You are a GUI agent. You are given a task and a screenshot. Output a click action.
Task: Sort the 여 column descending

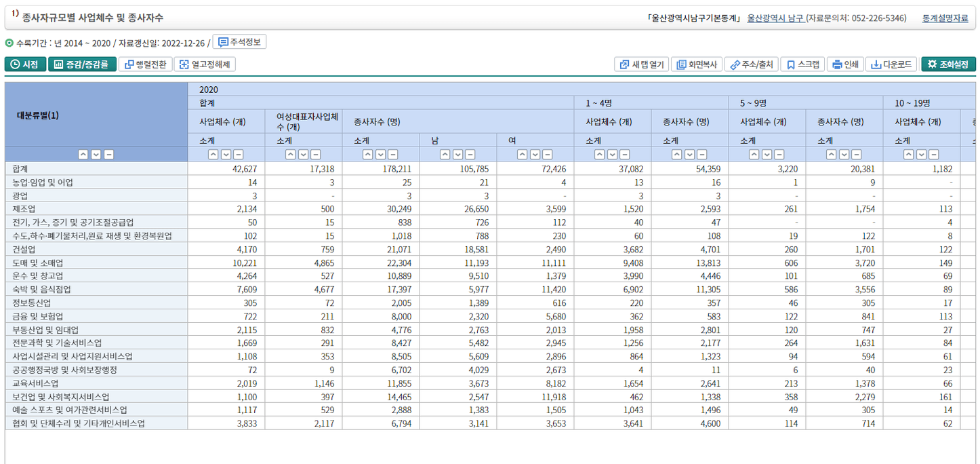click(535, 155)
